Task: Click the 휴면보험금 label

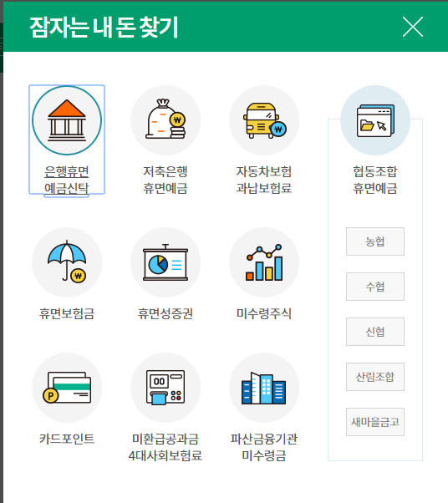Action: tap(67, 313)
